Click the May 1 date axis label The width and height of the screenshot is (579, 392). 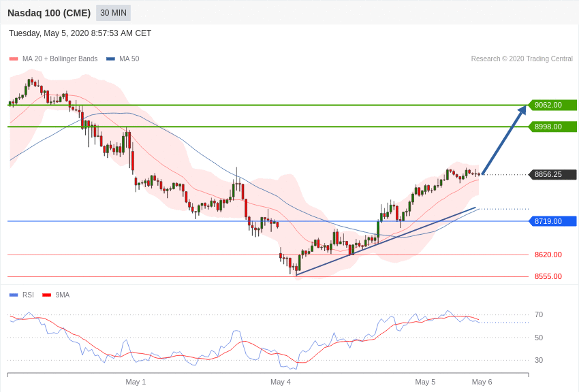pos(136,382)
